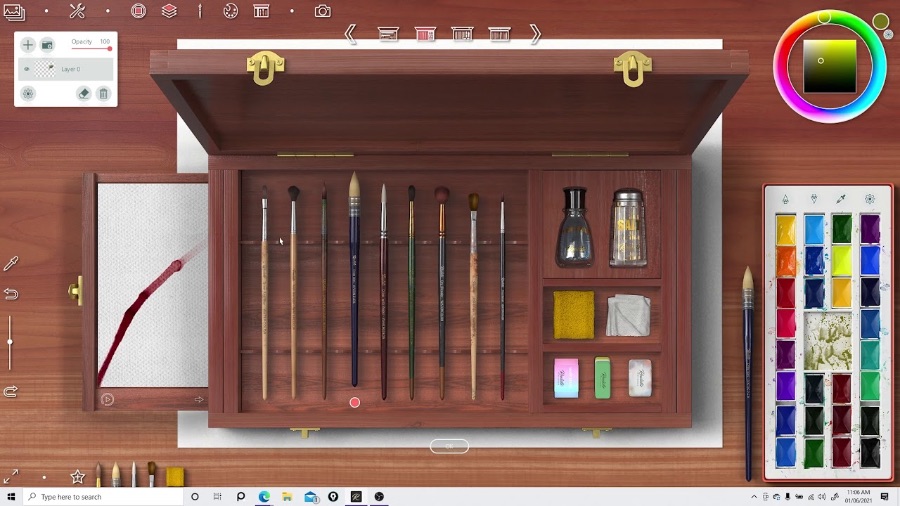The width and height of the screenshot is (900, 506).
Task: Delete layer with trash icon
Action: pyautogui.click(x=103, y=94)
